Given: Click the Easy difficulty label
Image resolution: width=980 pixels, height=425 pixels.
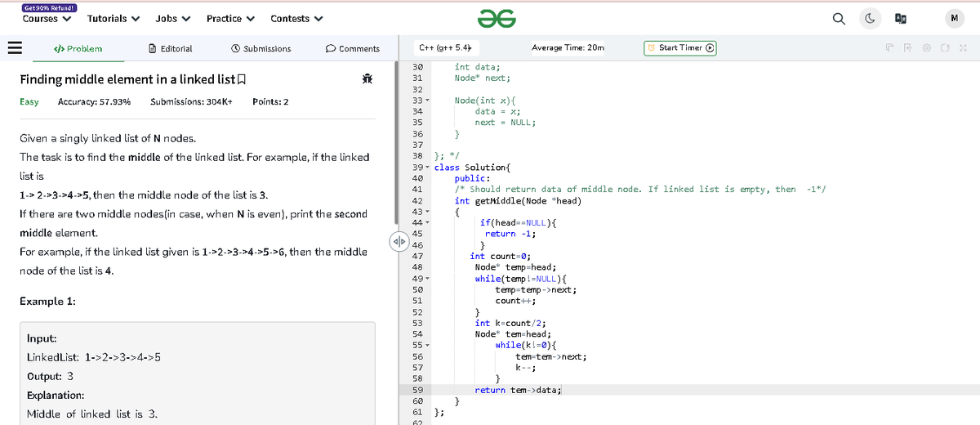Looking at the screenshot, I should coord(29,101).
